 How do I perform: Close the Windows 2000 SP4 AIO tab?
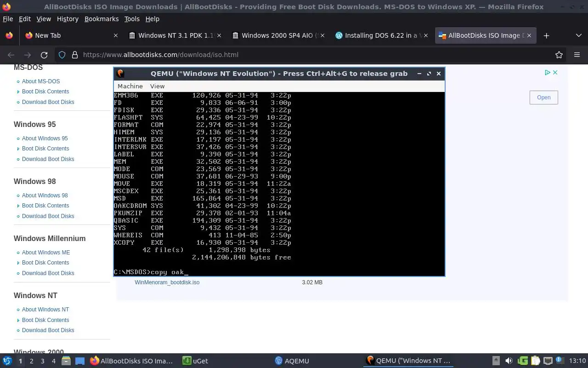[x=322, y=35]
